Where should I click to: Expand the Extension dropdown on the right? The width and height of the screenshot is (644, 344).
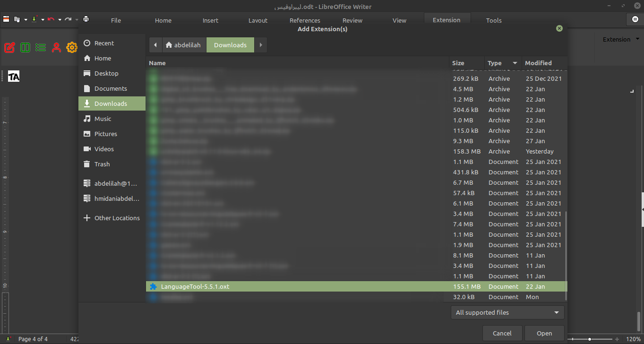click(x=619, y=40)
